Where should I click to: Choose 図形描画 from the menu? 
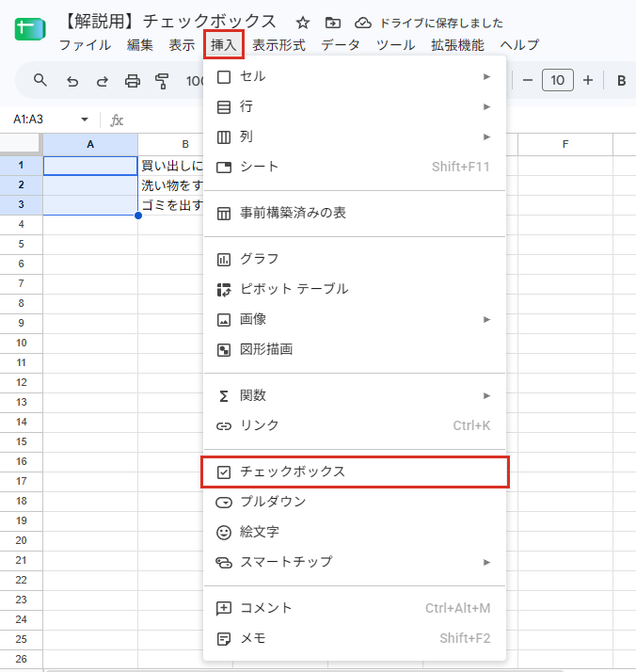pyautogui.click(x=355, y=349)
